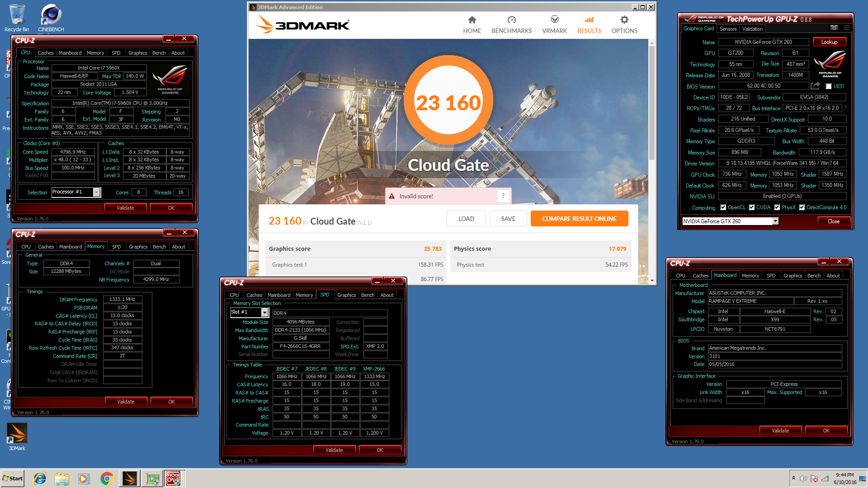Click Validate in the CPU-Z SPD window
868x488 pixels.
point(334,450)
